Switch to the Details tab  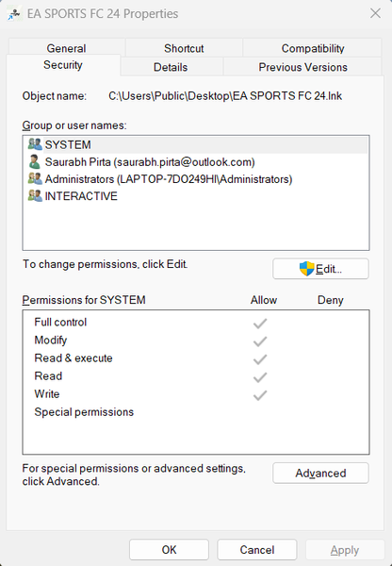click(171, 67)
